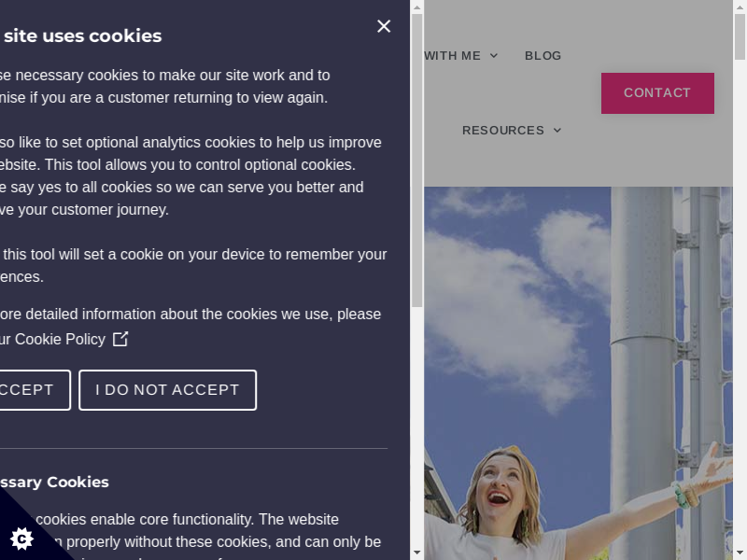The width and height of the screenshot is (747, 560).
Task: Select the RESOURCES menu label
Action: 502,131
